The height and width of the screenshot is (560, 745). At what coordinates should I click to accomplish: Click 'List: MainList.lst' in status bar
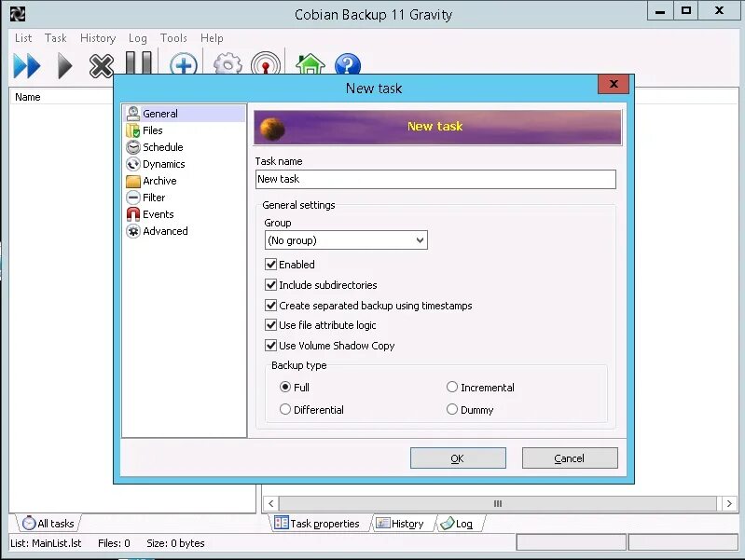pos(46,543)
